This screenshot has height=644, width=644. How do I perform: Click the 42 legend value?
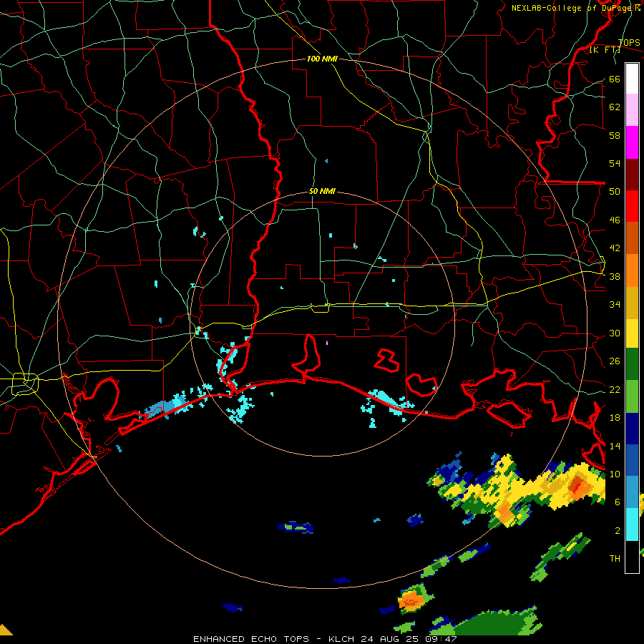pos(615,248)
